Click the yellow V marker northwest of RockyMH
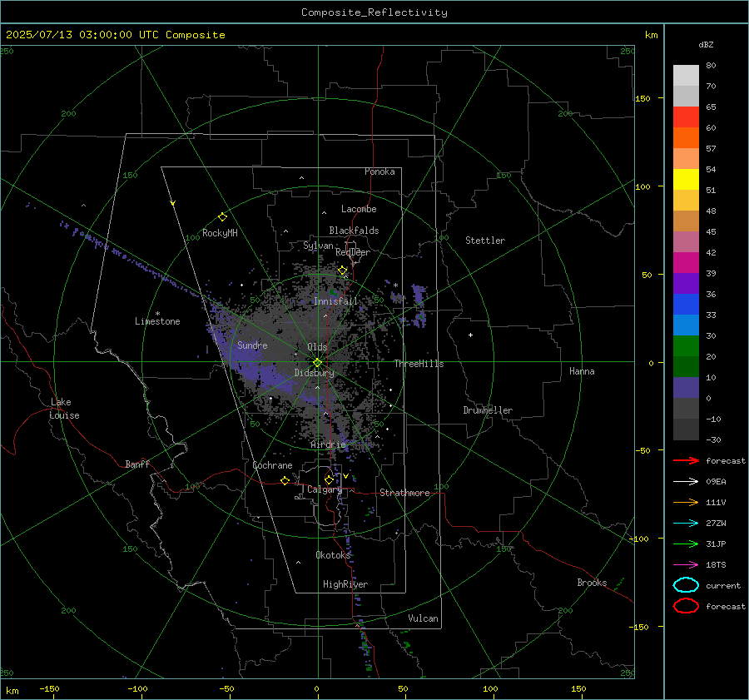Viewport: 749px width, 700px height. coord(173,203)
